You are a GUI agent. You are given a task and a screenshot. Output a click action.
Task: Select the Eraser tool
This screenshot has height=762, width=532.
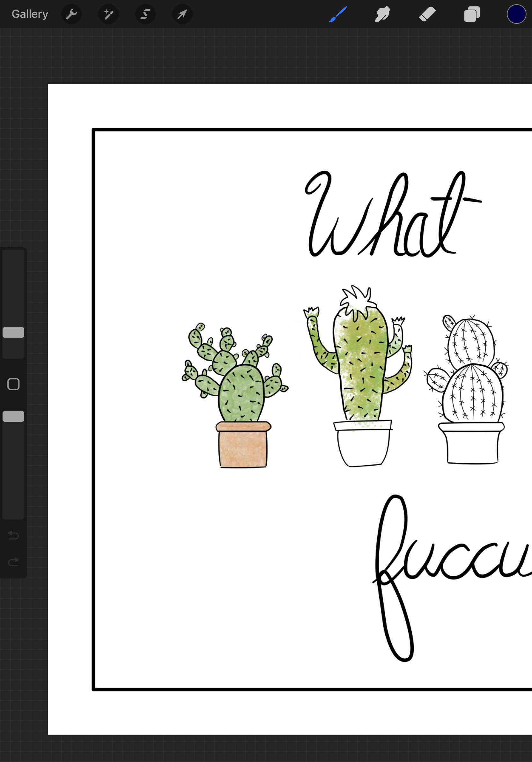[x=427, y=14]
